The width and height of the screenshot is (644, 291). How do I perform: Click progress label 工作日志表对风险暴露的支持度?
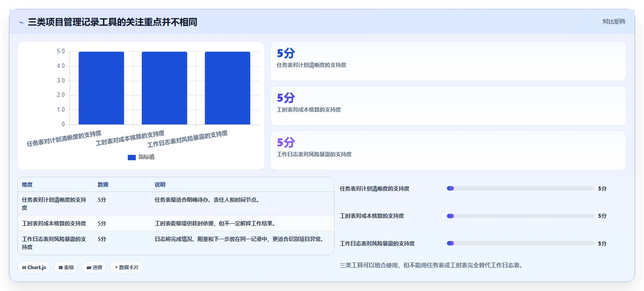point(377,244)
